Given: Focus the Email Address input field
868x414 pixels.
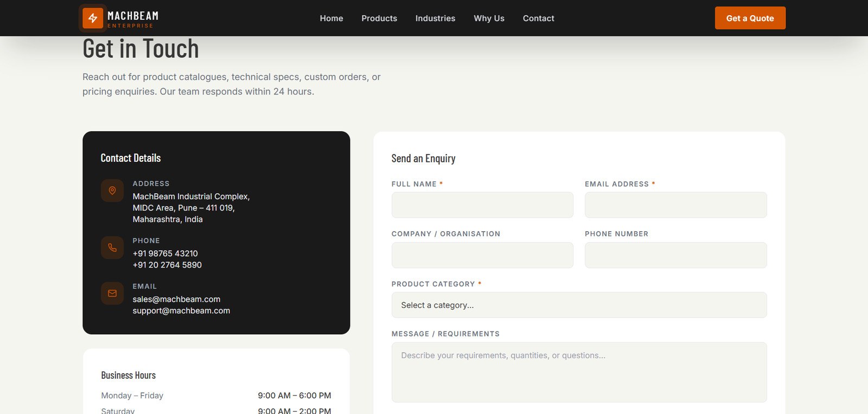Looking at the screenshot, I should tap(676, 205).
